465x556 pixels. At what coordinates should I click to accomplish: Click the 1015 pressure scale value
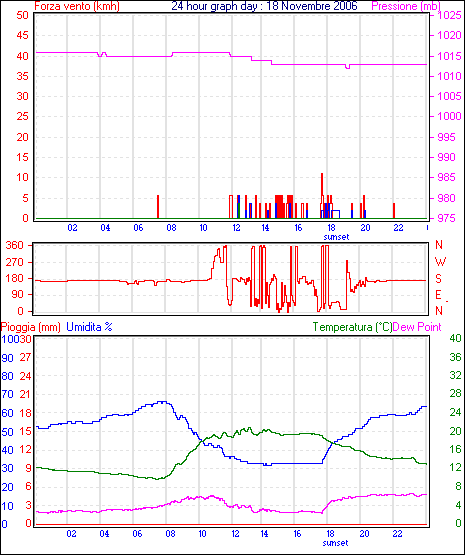coord(450,56)
